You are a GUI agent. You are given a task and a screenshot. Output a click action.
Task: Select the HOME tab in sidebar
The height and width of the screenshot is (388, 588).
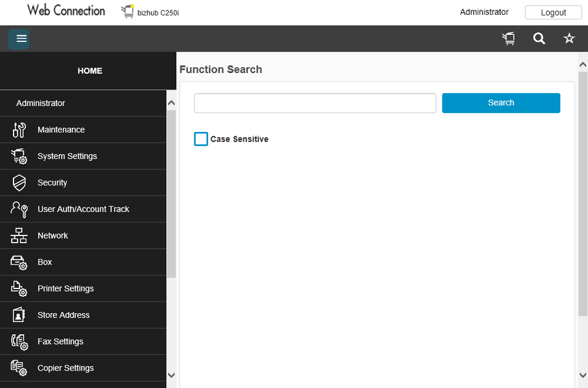(90, 71)
